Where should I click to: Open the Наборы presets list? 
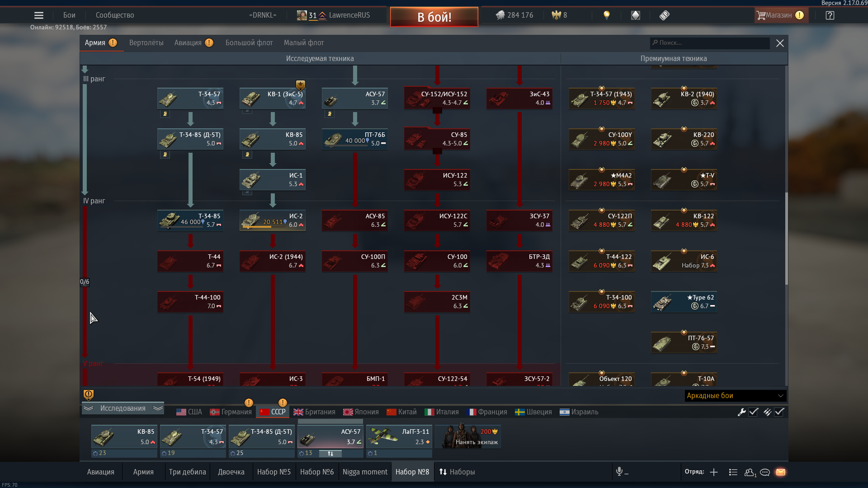[x=458, y=472]
